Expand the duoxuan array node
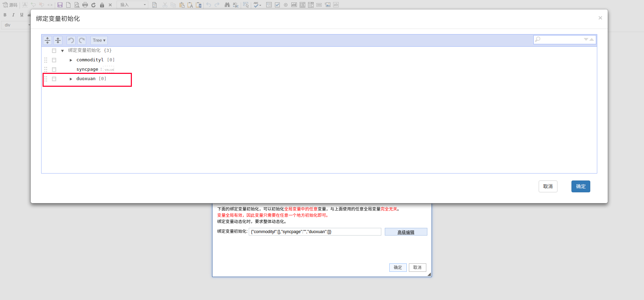 [71, 79]
